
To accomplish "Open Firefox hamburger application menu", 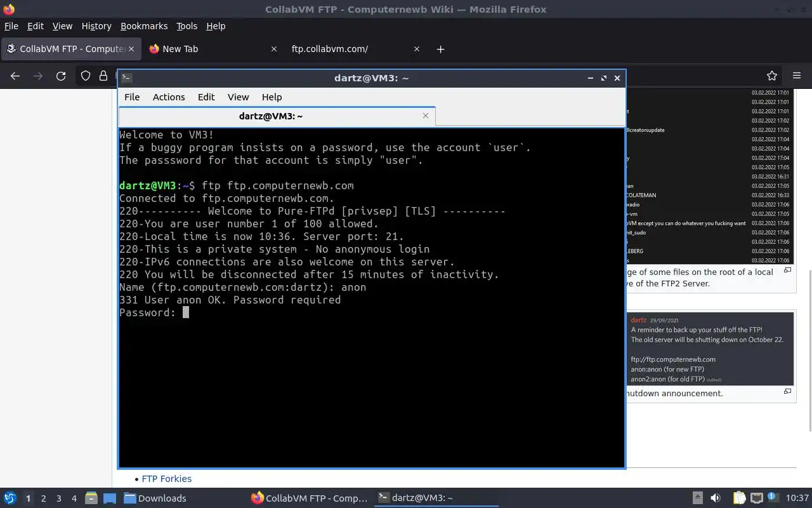I will [797, 76].
